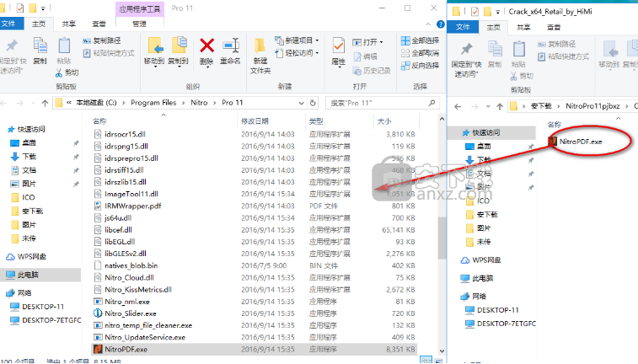Open quick access toolbar dropdown in Crack window
Image resolution: width=638 pixels, height=364 pixels.
(497, 12)
